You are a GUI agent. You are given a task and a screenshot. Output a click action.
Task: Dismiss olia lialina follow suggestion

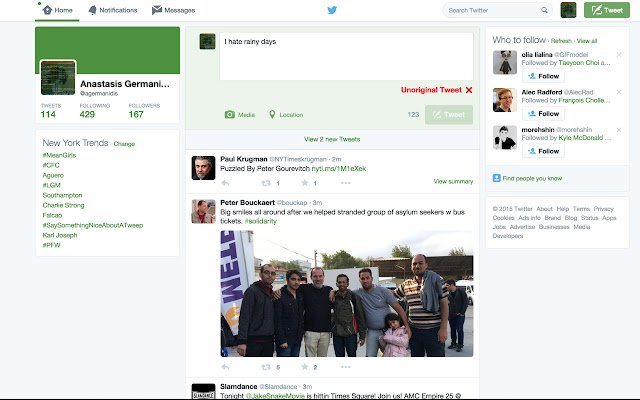[x=619, y=55]
